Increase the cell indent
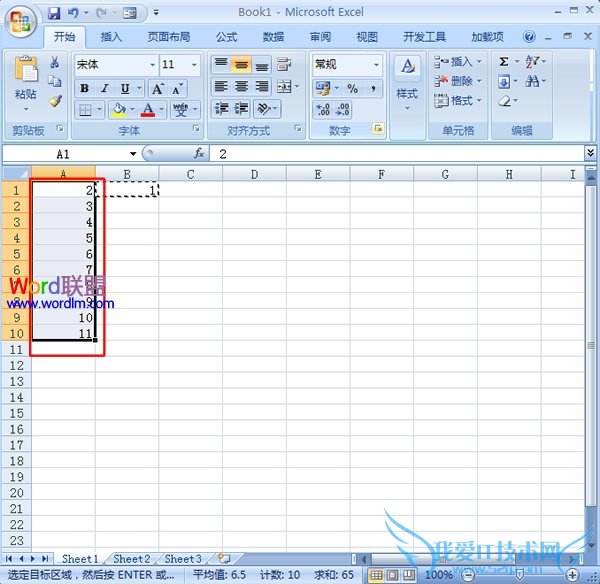The image size is (600, 584). click(241, 109)
